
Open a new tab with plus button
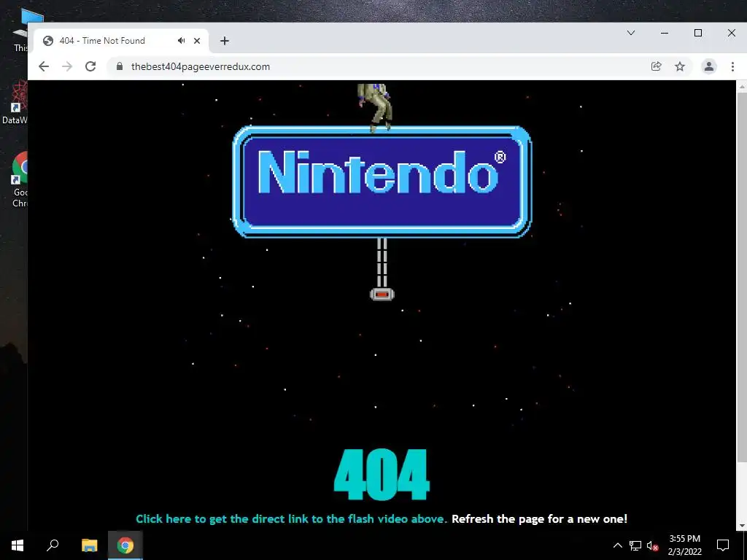225,41
